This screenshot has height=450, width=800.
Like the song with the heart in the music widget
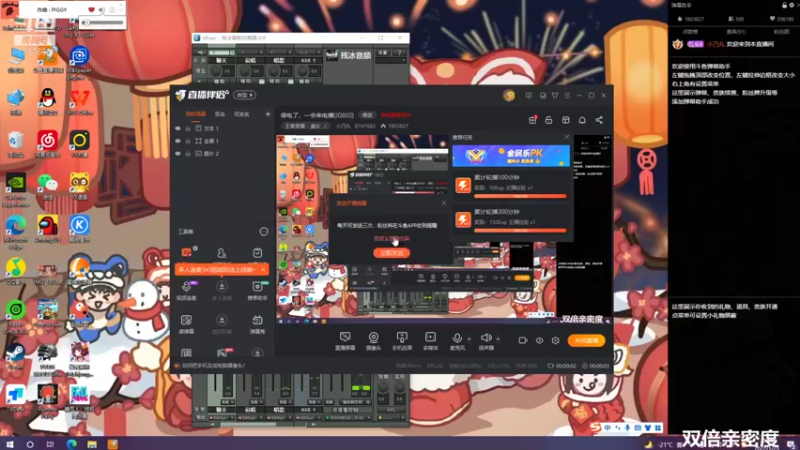click(91, 10)
